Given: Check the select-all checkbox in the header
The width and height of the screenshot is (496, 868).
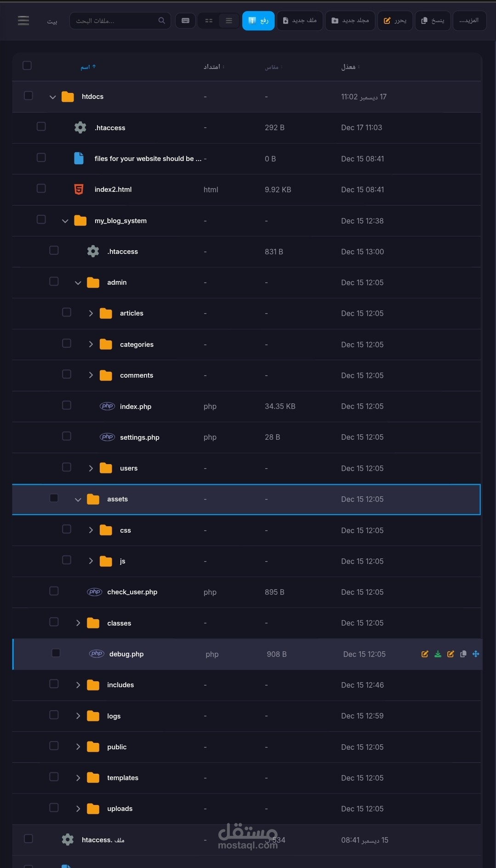Looking at the screenshot, I should [27, 66].
